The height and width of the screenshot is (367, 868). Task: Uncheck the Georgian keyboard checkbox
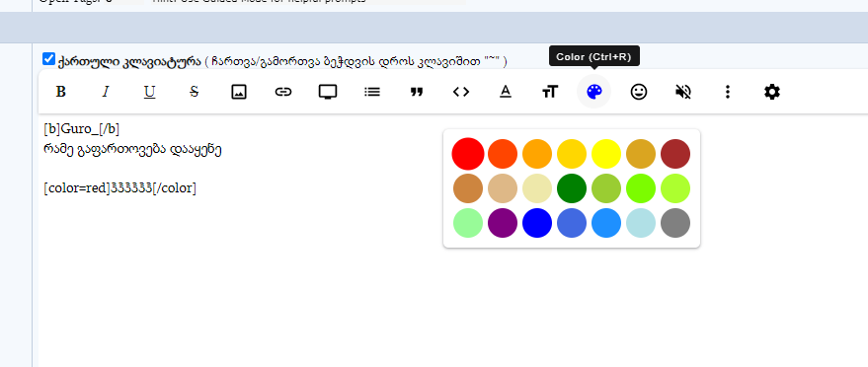point(48,59)
